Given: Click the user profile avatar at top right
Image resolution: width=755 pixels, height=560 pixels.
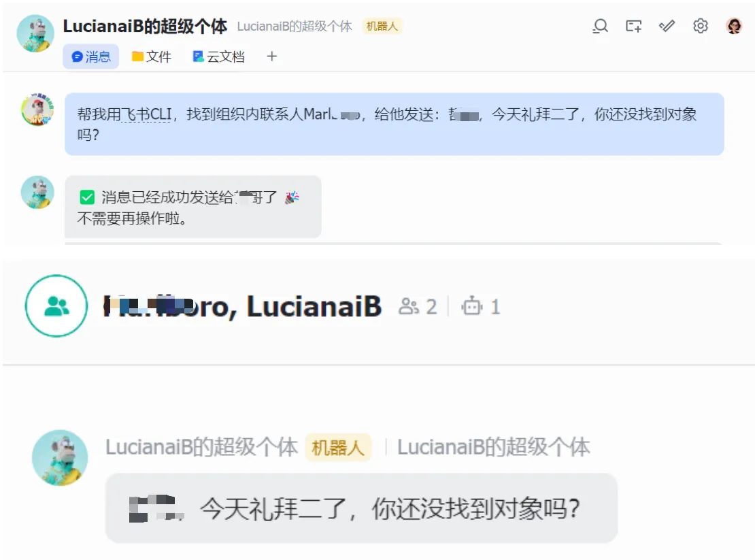Looking at the screenshot, I should [734, 26].
